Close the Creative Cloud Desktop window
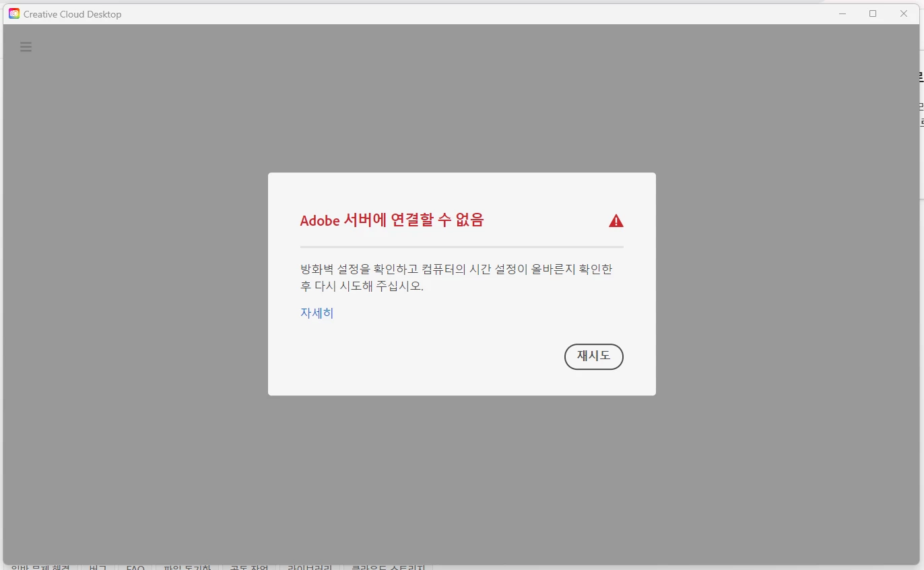The height and width of the screenshot is (570, 924). pos(904,13)
